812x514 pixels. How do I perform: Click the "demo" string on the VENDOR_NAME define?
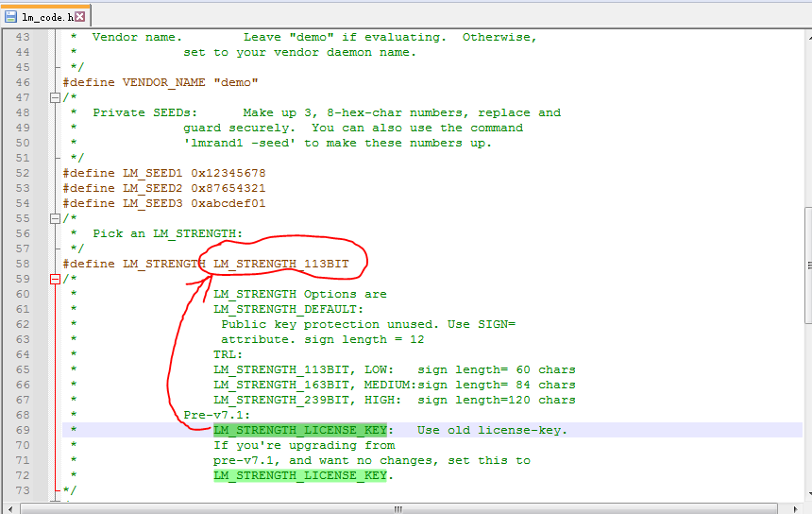pyautogui.click(x=236, y=82)
